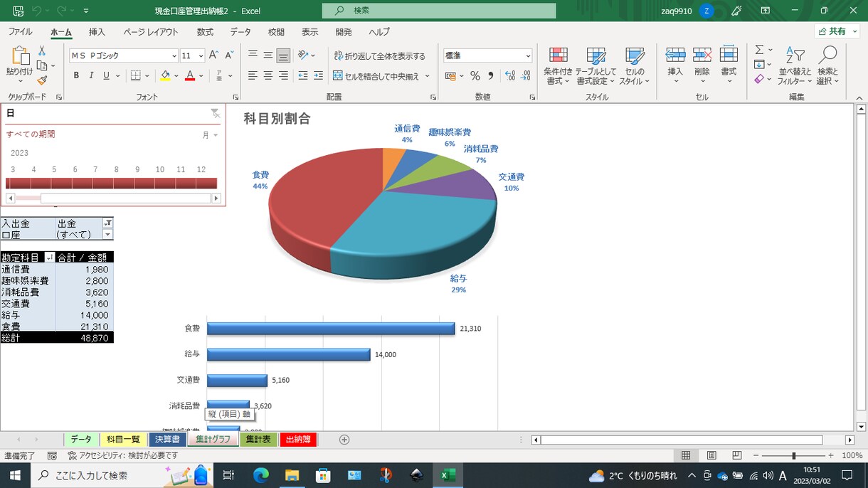Open the 挿入 ribbon tab

97,32
